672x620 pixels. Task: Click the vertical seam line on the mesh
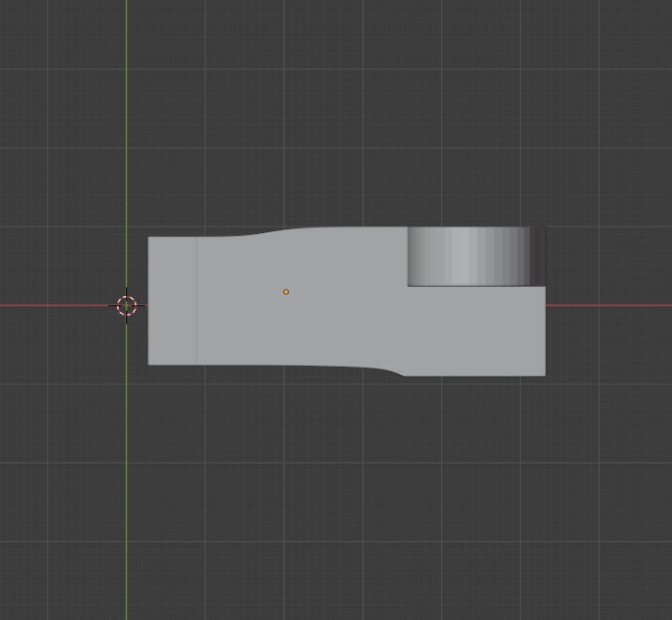click(x=196, y=301)
